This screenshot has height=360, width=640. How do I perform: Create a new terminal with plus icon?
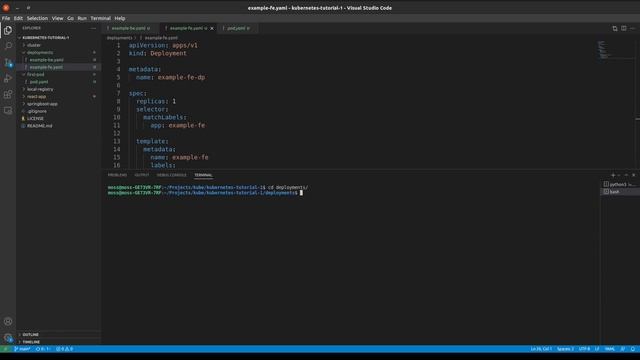coord(613,175)
